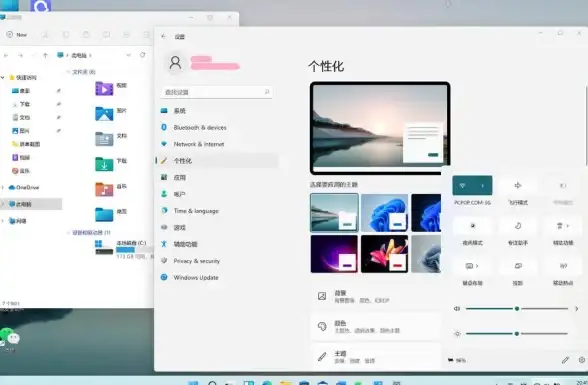The image size is (588, 385).
Task: Click the Explorer forward navigation arrow
Action: [20, 55]
